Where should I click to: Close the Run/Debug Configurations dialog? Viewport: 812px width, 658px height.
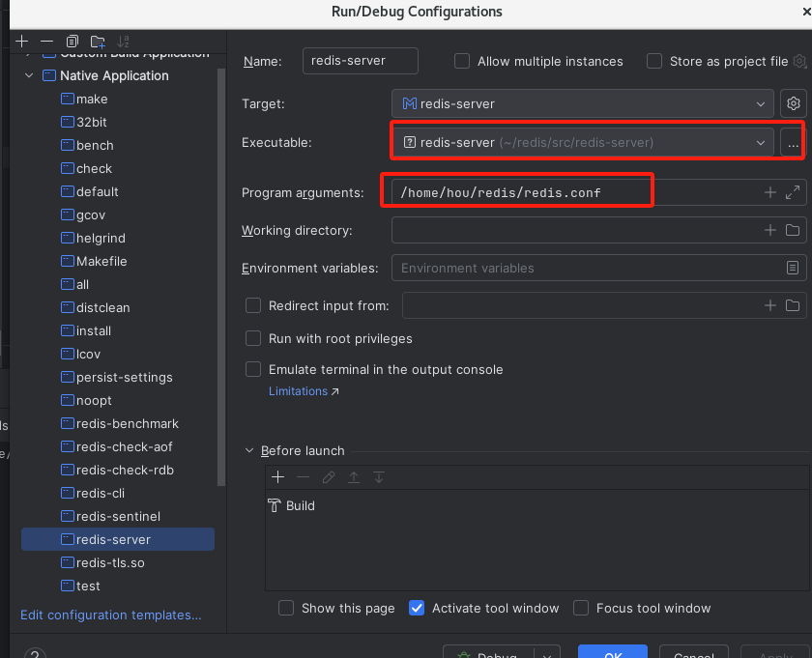806,12
